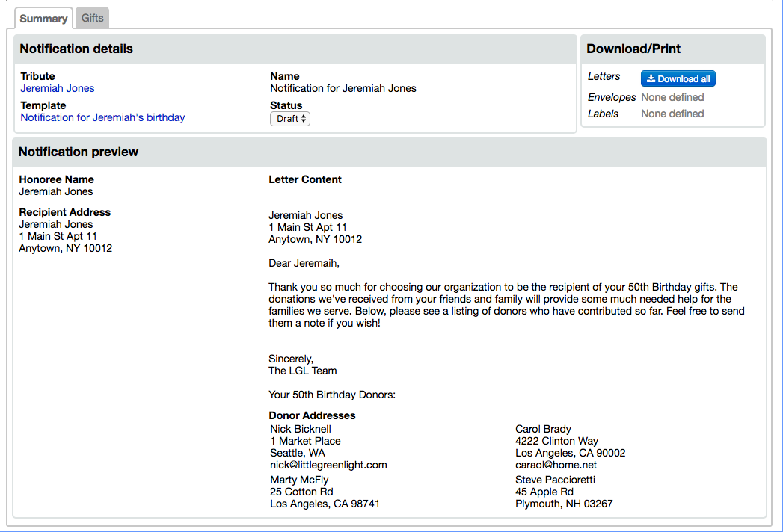
Task: Select 'Anytown, NY 10012' under Recipient Address
Action: [65, 249]
